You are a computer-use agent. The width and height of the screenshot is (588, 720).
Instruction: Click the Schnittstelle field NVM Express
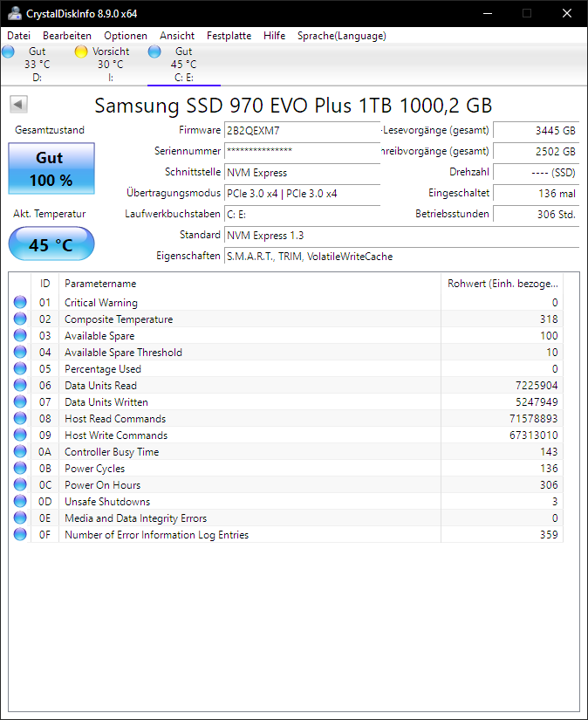pos(302,172)
